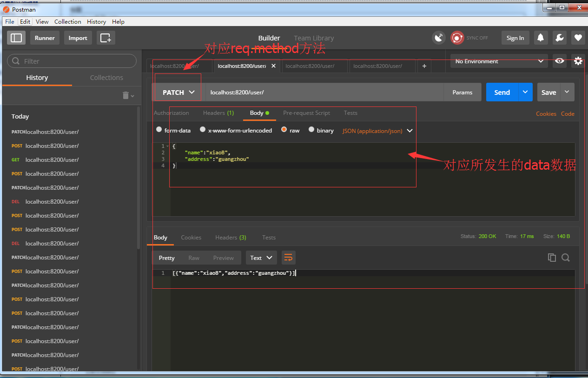Screen dimensions: 588x378
Task: Select x-www-form-urlencoded body type
Action: pos(203,130)
